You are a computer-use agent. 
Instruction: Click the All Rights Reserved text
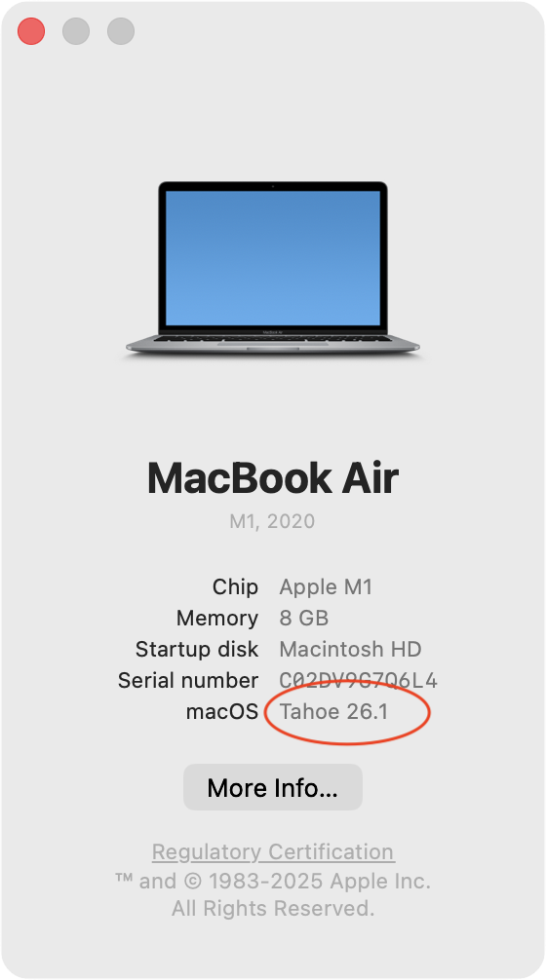[x=273, y=908]
